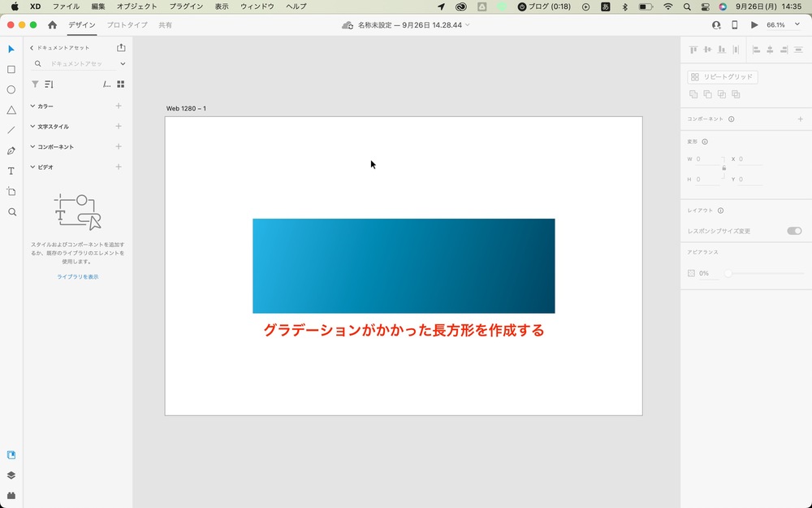Select the Ellipse tool

pos(11,89)
